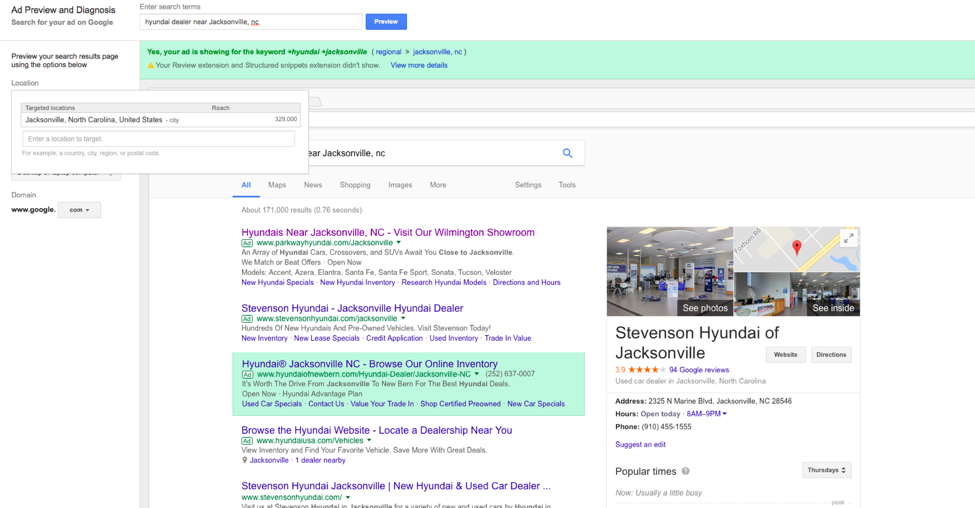This screenshot has height=508, width=975.
Task: Click the 1 dealer nearby link
Action: click(x=320, y=461)
